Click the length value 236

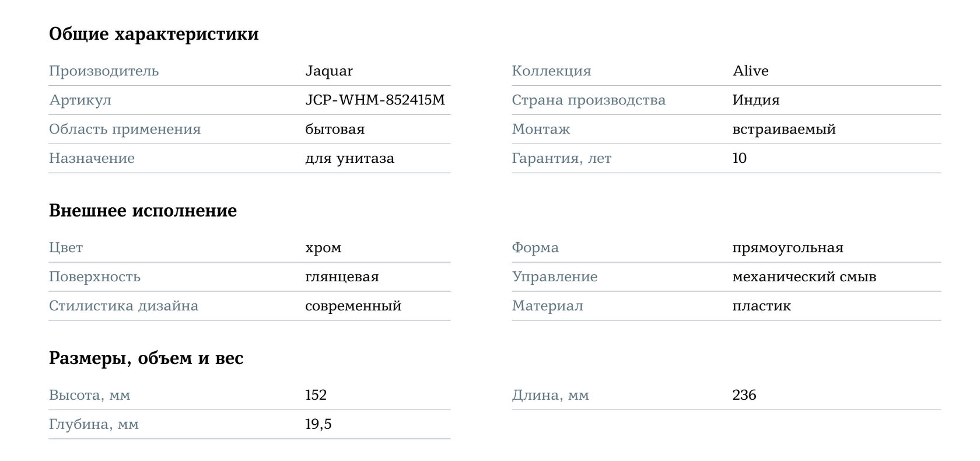click(744, 396)
